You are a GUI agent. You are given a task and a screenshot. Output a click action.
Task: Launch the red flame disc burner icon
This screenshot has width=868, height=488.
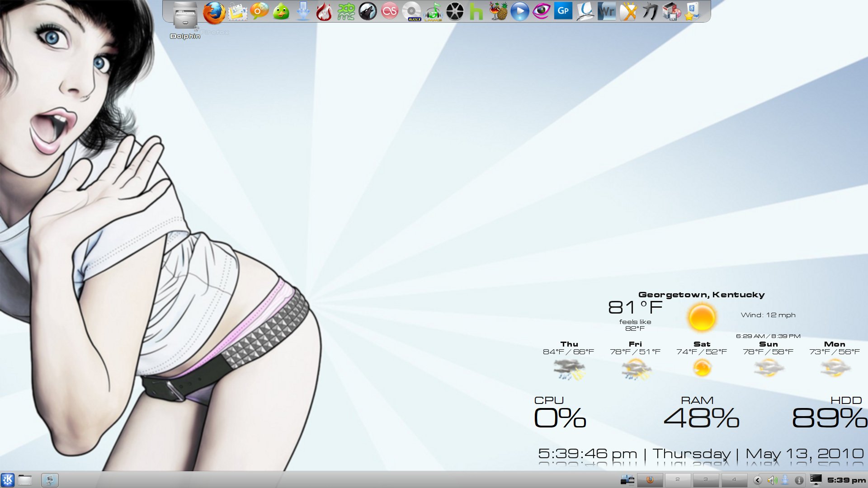point(324,11)
